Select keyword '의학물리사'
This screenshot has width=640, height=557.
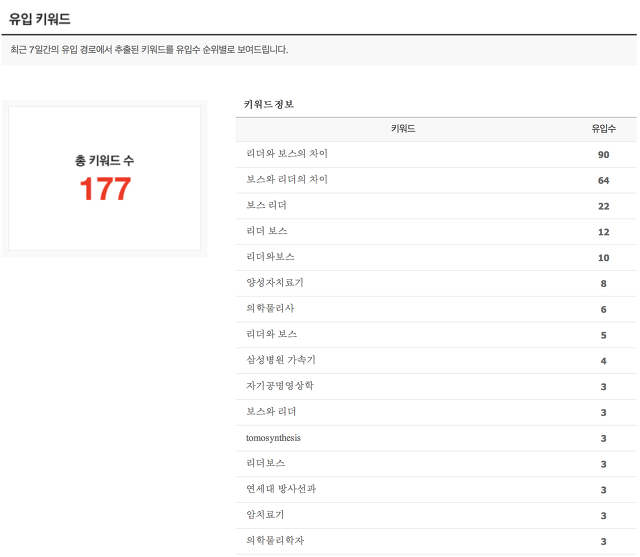[270, 308]
